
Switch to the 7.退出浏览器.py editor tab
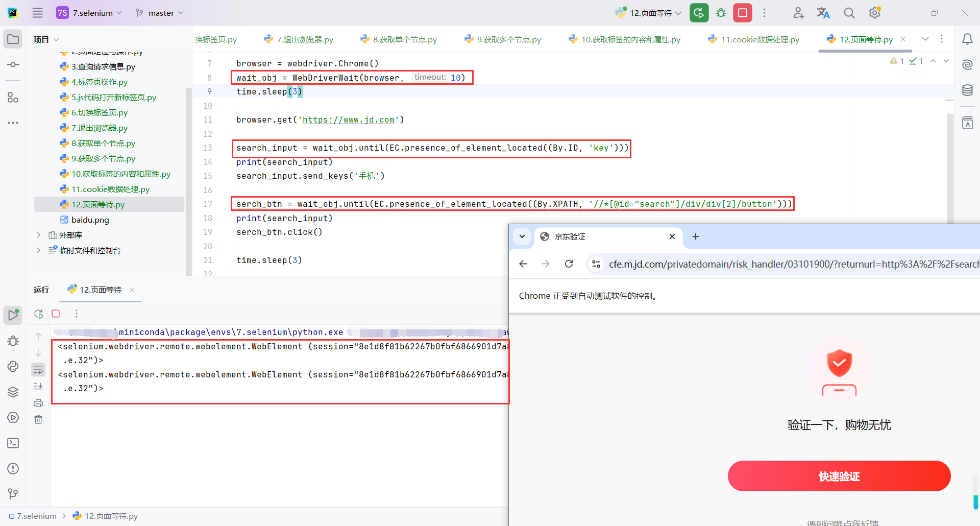[x=299, y=39]
